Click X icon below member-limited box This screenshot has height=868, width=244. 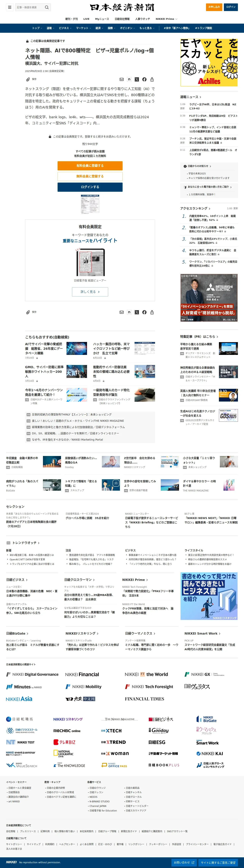pos(137,312)
